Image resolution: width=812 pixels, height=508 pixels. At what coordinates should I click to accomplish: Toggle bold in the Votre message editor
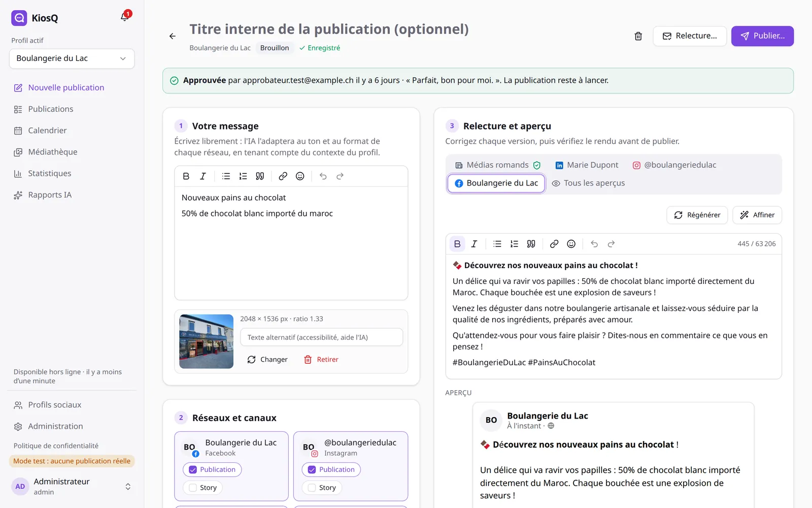(x=186, y=176)
